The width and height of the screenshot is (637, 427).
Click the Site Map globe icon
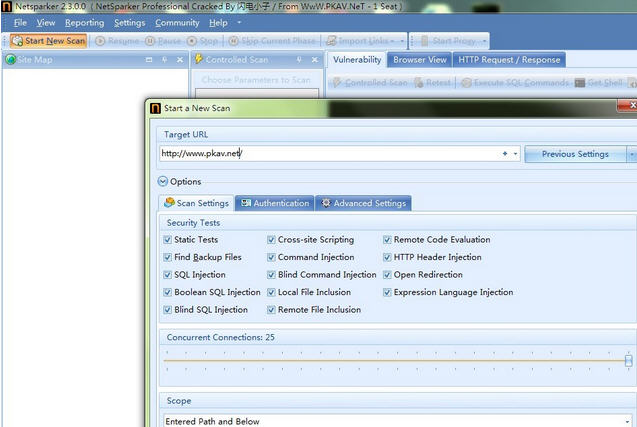click(11, 60)
